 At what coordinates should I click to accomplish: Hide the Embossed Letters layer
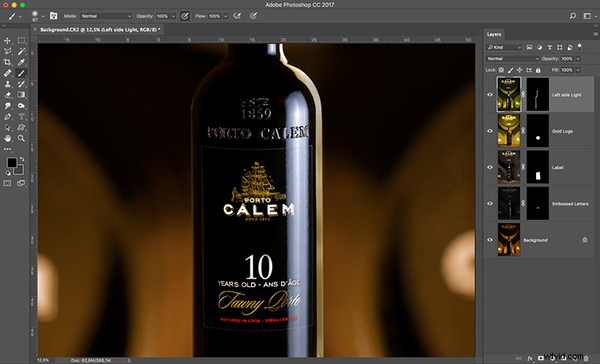coord(490,204)
